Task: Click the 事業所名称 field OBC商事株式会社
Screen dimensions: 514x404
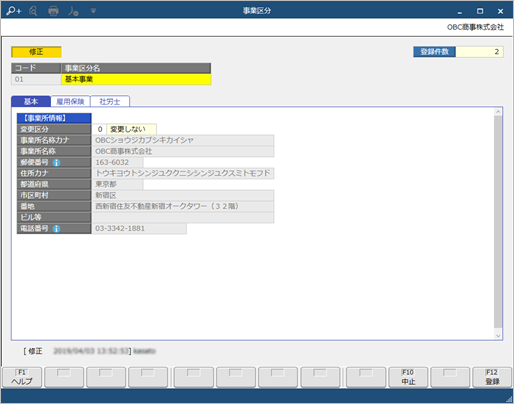Action: point(183,151)
